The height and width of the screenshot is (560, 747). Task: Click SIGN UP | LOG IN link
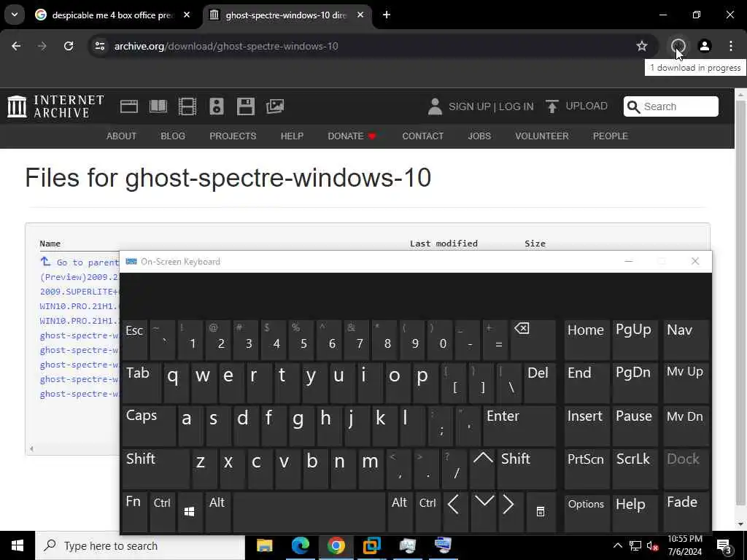coord(491,106)
